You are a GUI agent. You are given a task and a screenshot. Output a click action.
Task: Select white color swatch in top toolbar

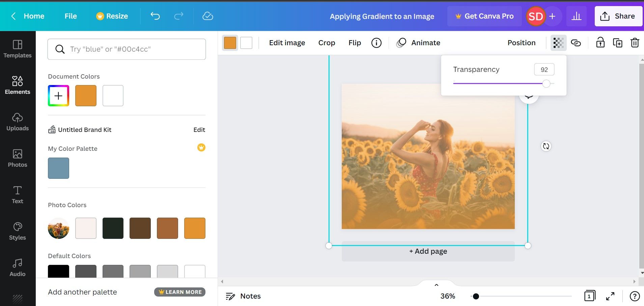tap(246, 43)
